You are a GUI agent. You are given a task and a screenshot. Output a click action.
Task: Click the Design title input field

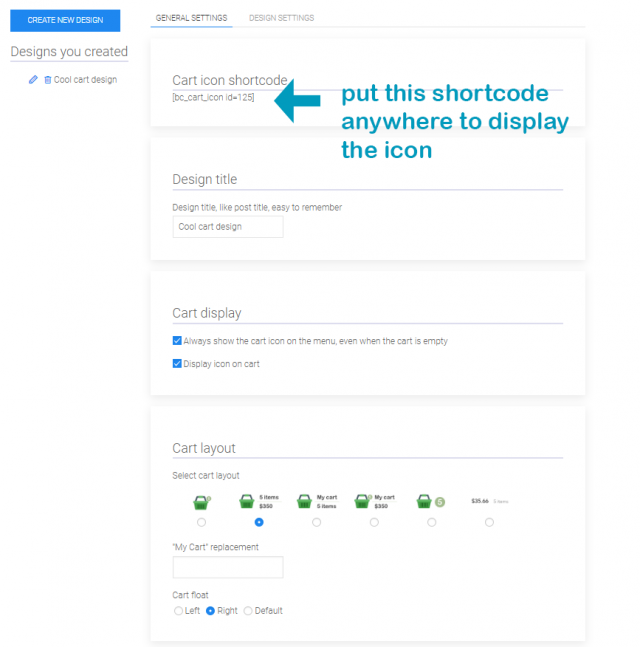click(x=228, y=227)
